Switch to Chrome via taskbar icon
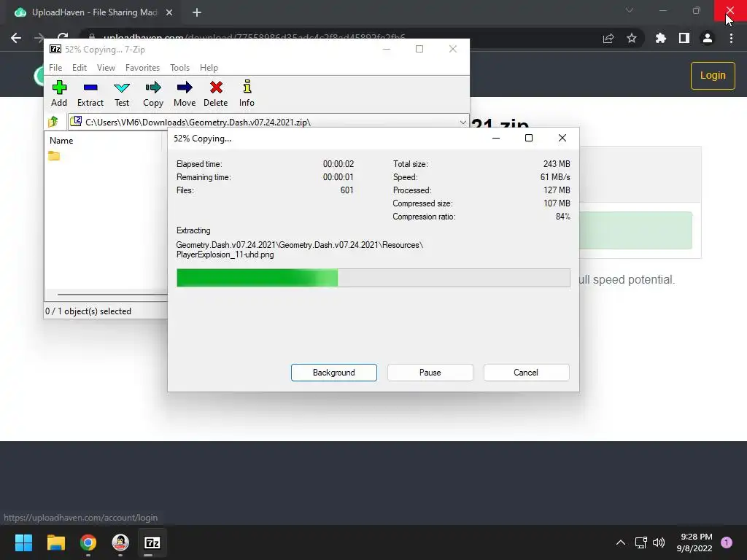 tap(88, 542)
